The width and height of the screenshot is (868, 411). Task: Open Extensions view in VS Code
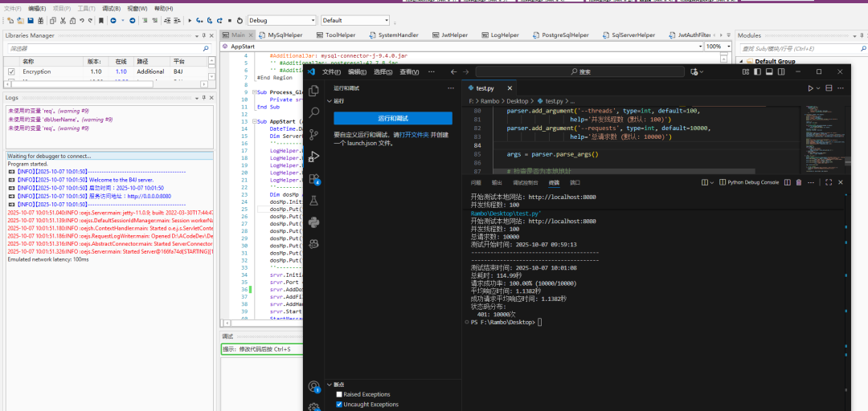(x=314, y=178)
